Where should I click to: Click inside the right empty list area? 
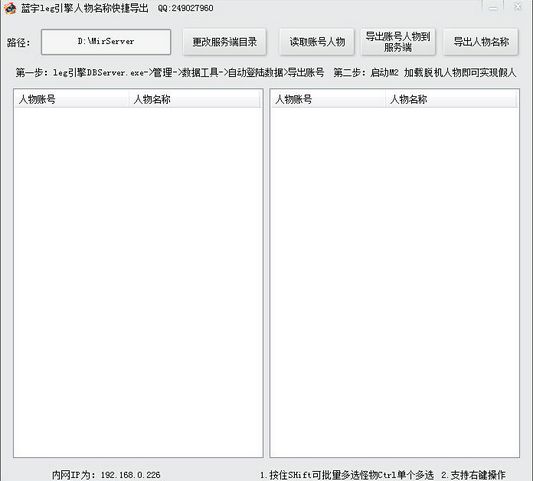395,282
